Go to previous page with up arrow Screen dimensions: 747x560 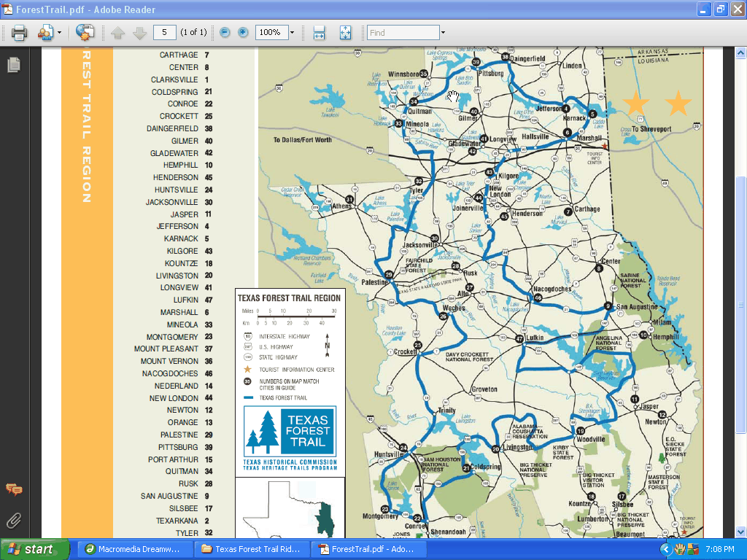click(118, 33)
